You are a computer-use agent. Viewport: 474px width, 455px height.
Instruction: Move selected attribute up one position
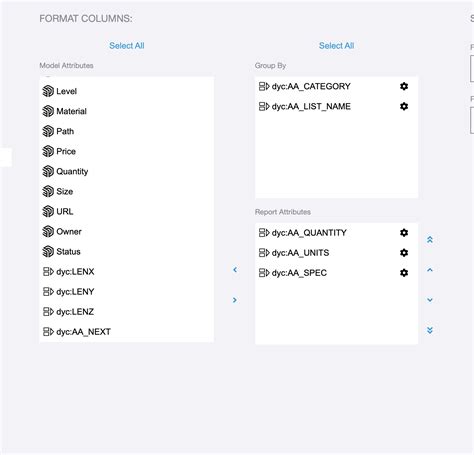pyautogui.click(x=430, y=270)
